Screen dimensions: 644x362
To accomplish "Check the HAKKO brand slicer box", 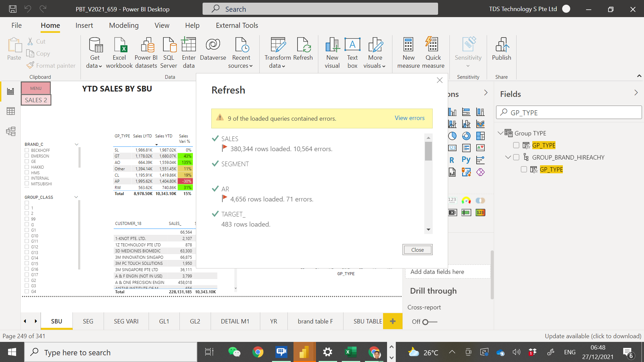I will click(27, 167).
